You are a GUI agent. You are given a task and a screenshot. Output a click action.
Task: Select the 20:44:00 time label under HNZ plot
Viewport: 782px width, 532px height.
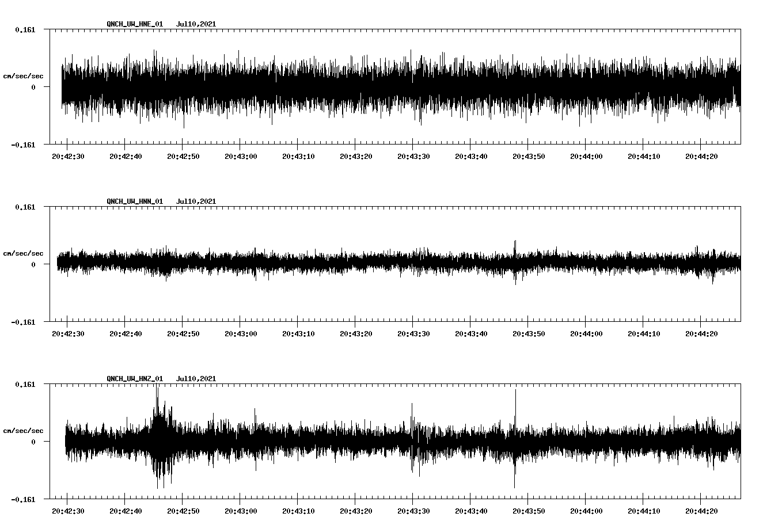586,511
